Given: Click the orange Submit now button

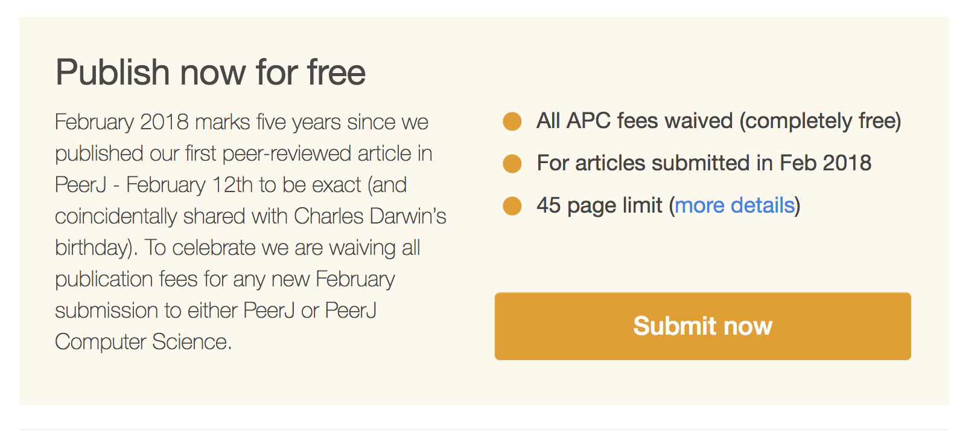Looking at the screenshot, I should (702, 326).
